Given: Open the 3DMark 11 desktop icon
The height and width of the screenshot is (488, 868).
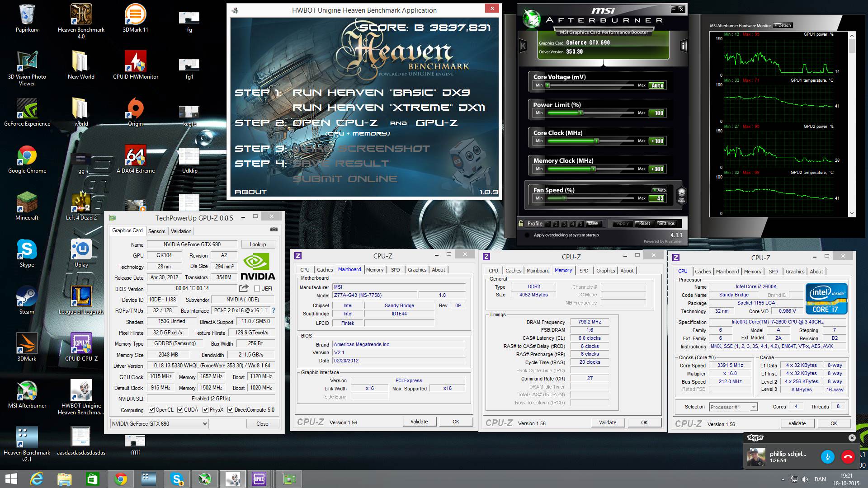Looking at the screenshot, I should 135,18.
